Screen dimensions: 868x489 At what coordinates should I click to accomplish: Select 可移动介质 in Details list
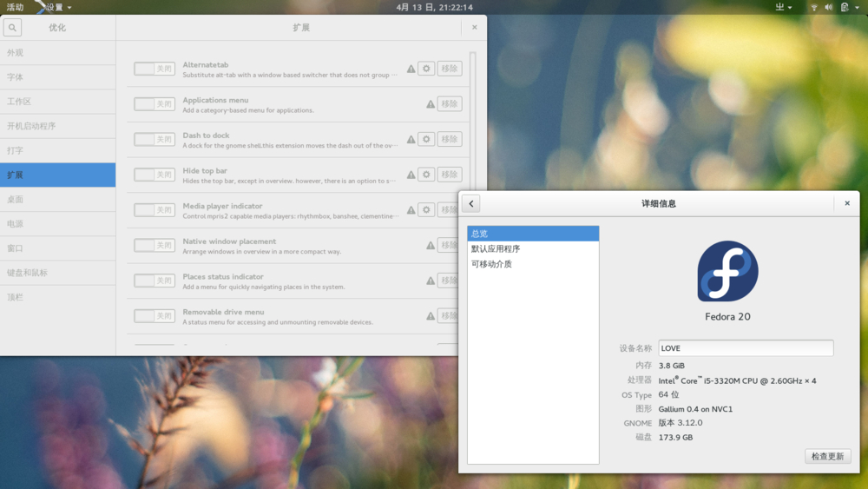[x=533, y=263]
